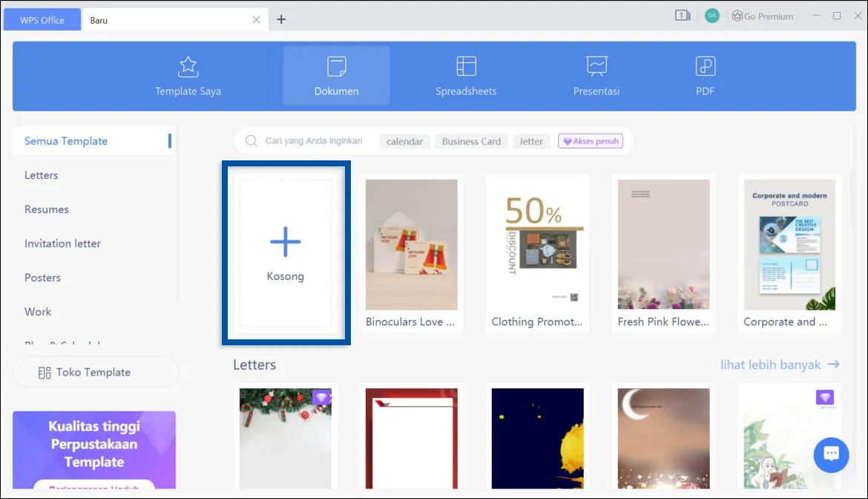
Task: Click the DA user avatar
Action: tap(711, 15)
